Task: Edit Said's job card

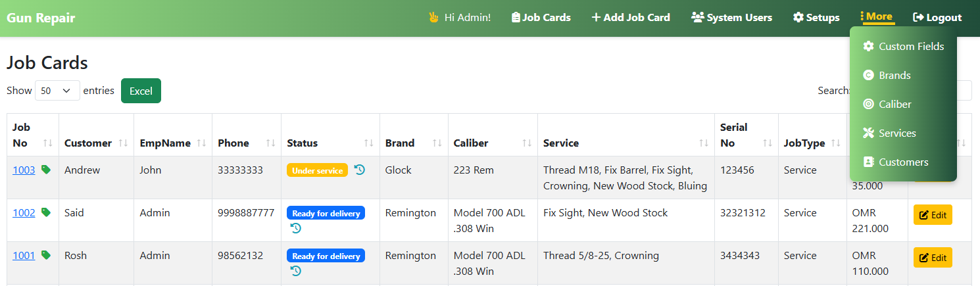Action: coord(933,215)
